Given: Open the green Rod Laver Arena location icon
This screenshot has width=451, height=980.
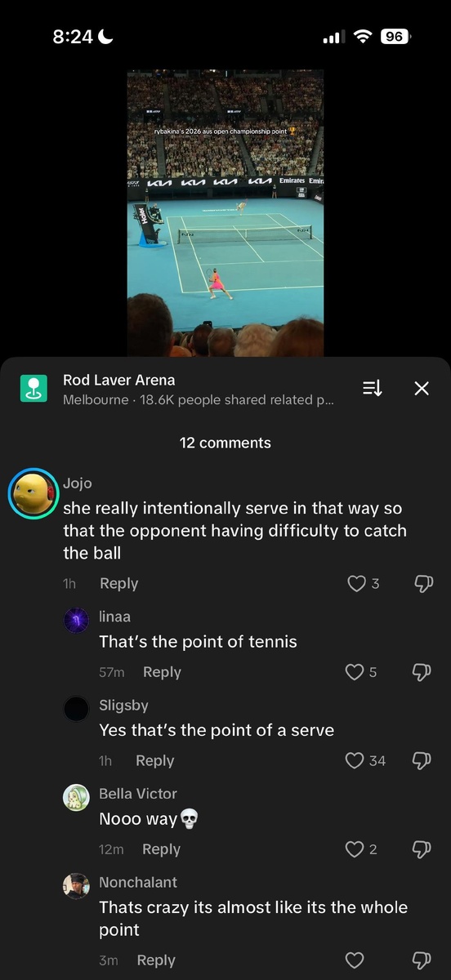Looking at the screenshot, I should pyautogui.click(x=33, y=388).
